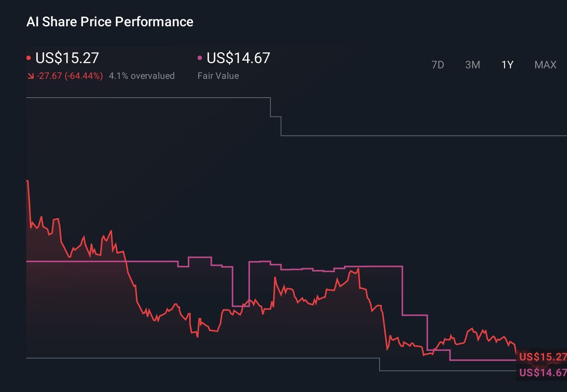567x392 pixels.
Task: Switch to the 7D time range
Action: pyautogui.click(x=438, y=65)
